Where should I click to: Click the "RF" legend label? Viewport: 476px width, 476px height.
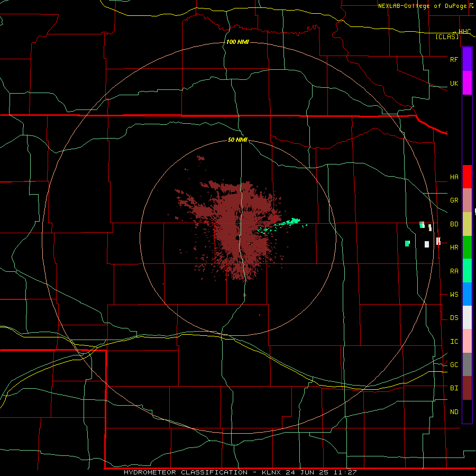(454, 59)
